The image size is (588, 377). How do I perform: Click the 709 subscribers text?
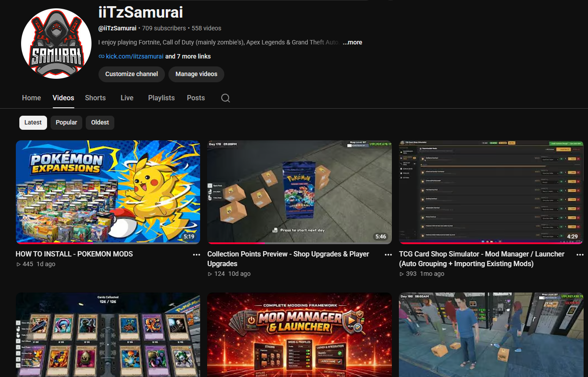click(164, 28)
